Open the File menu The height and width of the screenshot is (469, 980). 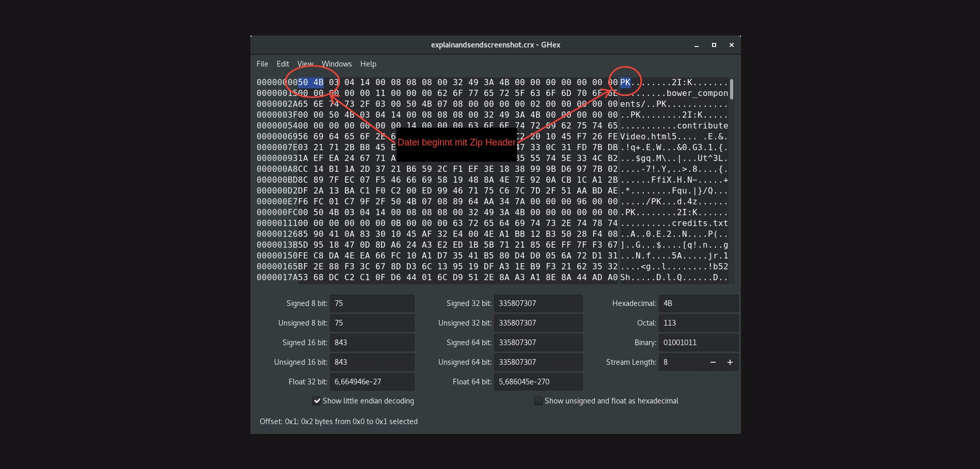pos(262,64)
